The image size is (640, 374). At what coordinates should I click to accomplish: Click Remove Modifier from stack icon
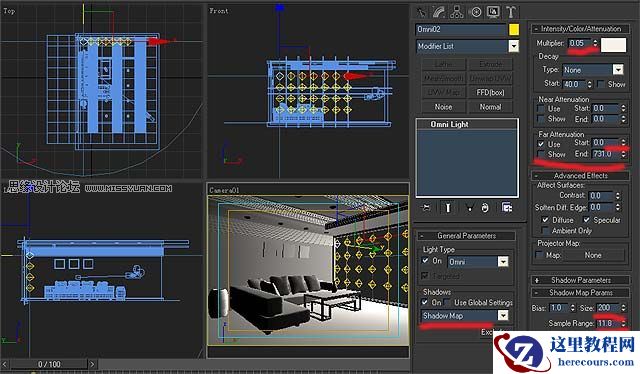tap(485, 208)
